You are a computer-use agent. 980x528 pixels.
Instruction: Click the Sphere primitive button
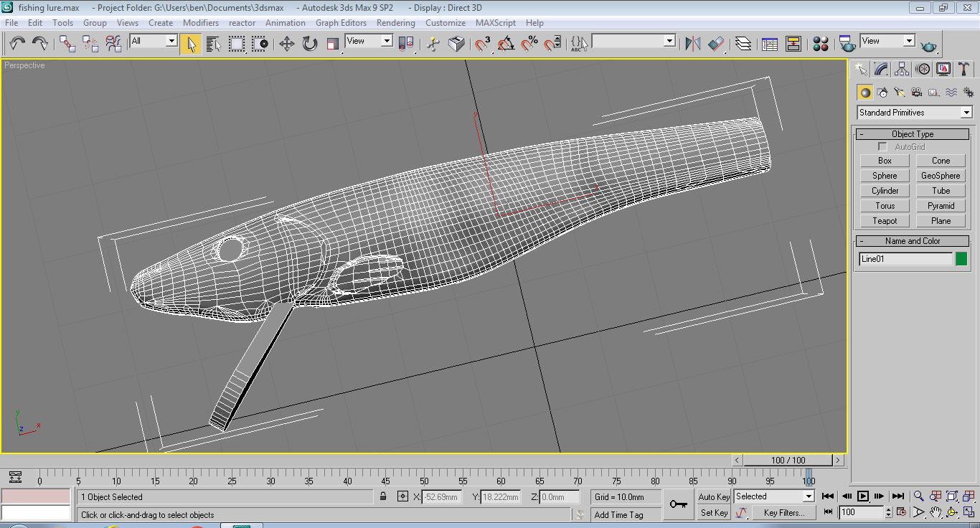click(x=885, y=176)
